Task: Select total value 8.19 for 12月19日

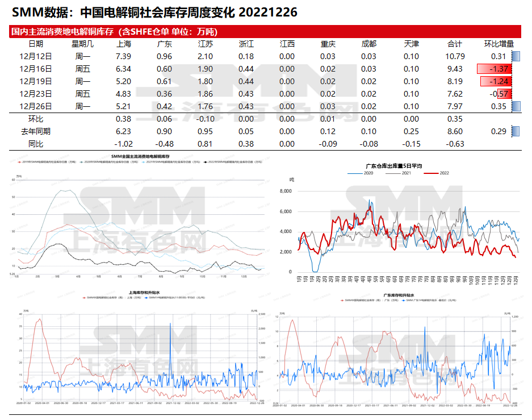Action: [x=455, y=81]
